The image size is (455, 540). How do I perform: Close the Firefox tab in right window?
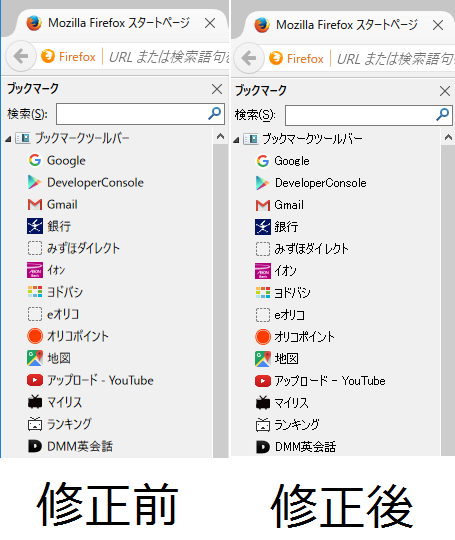click(438, 25)
